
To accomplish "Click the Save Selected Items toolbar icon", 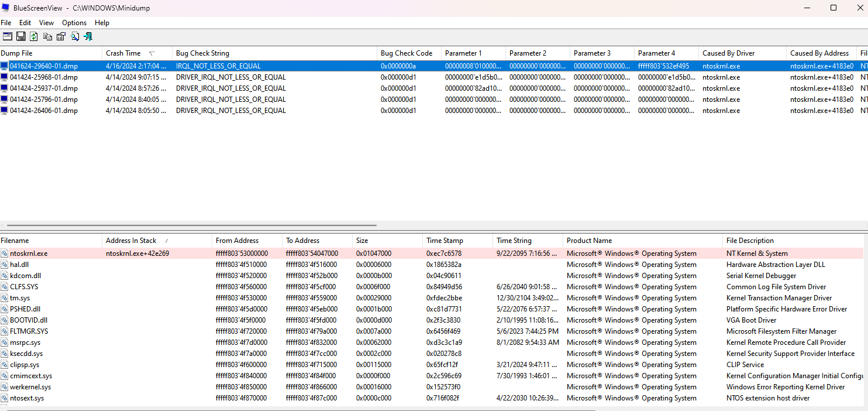I will [x=20, y=36].
